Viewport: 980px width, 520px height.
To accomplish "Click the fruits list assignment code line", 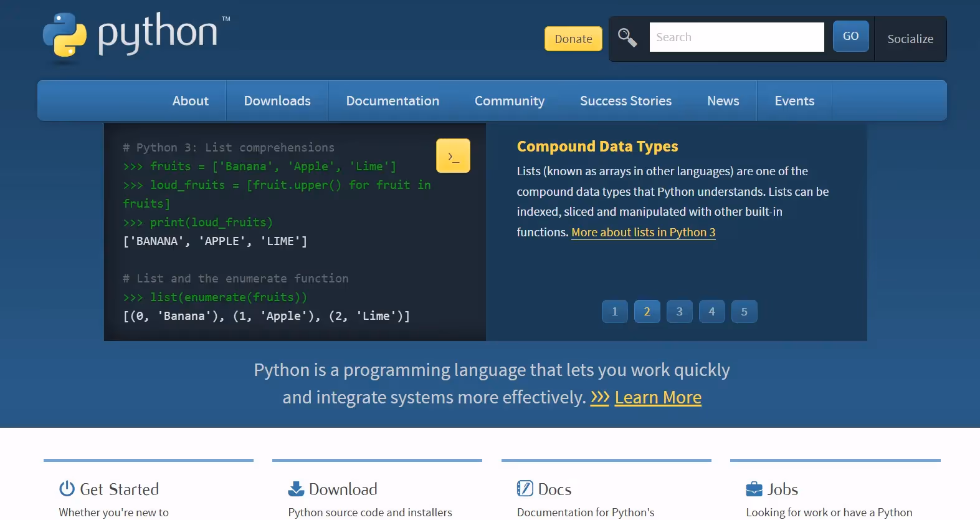I will pos(260,166).
